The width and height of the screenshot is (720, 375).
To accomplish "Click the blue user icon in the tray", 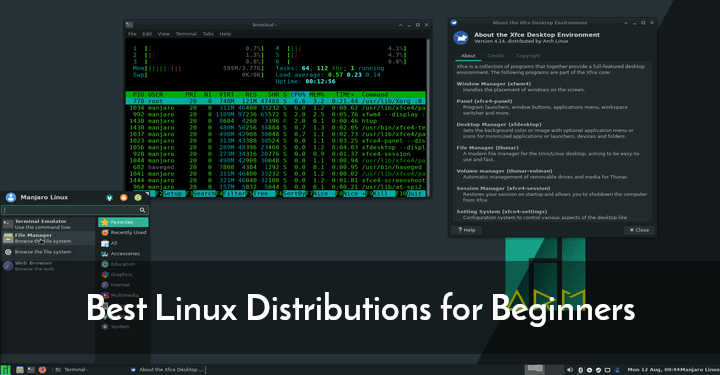I will (618, 370).
